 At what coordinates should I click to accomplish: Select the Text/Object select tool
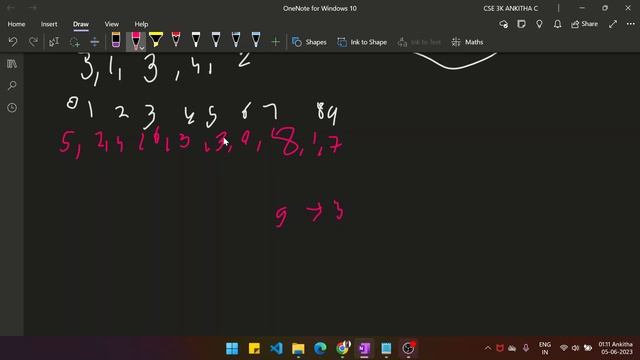tap(54, 42)
